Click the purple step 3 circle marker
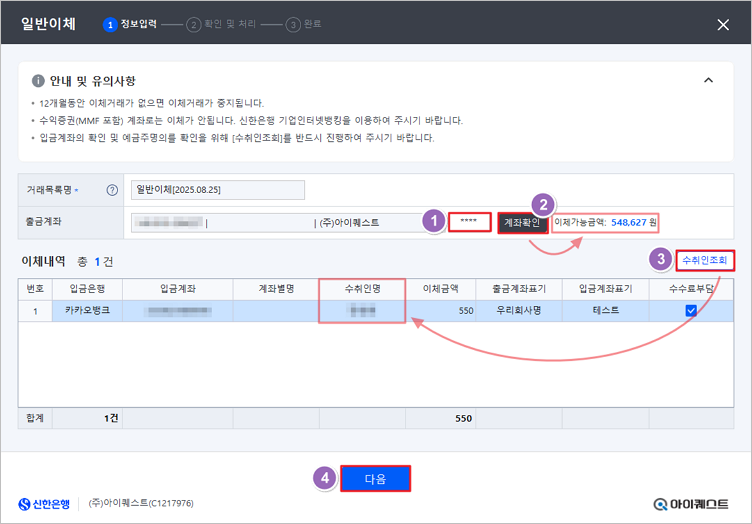This screenshot has height=524, width=752. pyautogui.click(x=659, y=259)
